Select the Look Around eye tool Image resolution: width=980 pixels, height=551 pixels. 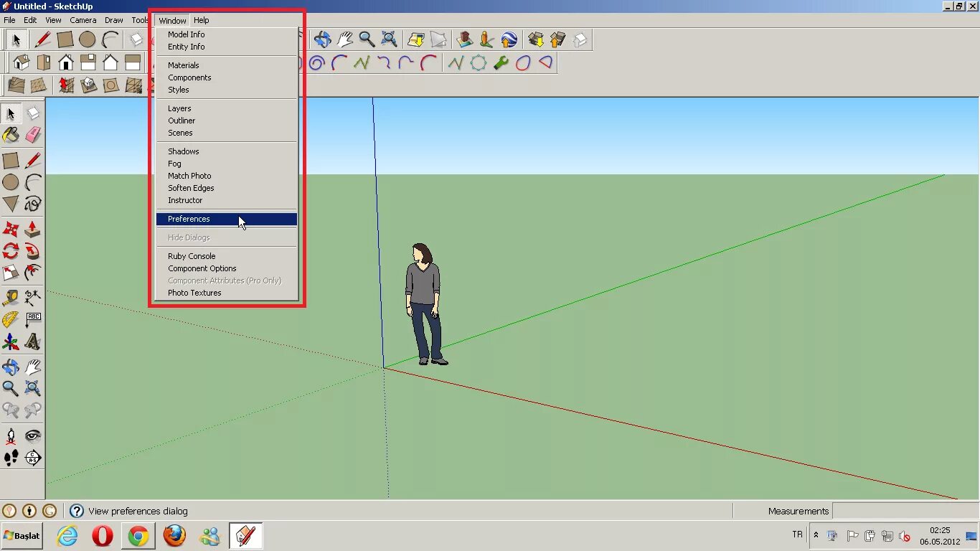[x=33, y=435]
